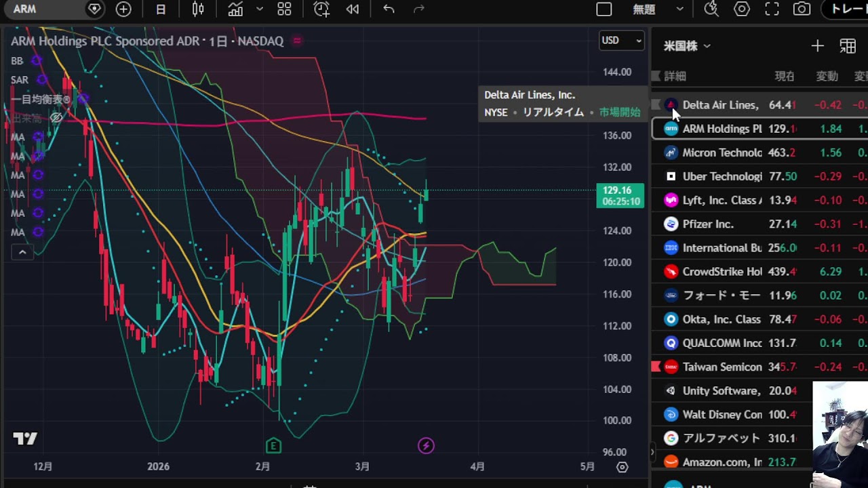Select Amazon.com watchlist row

(732, 462)
